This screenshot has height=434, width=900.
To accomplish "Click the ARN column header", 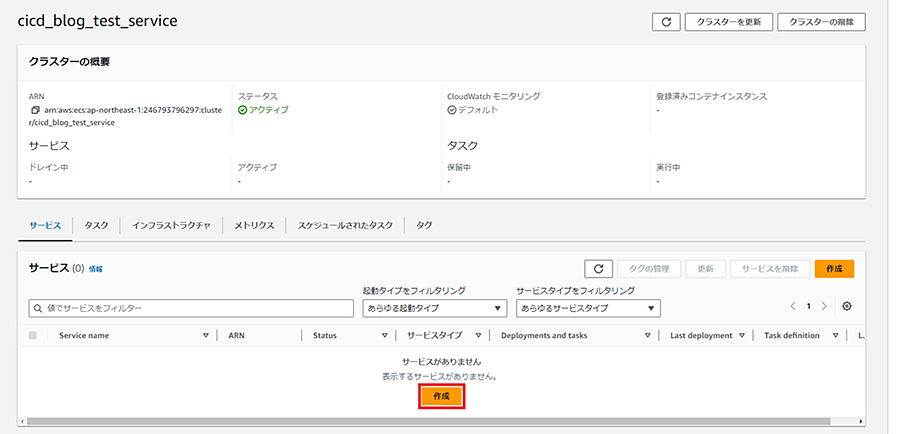I will (236, 336).
